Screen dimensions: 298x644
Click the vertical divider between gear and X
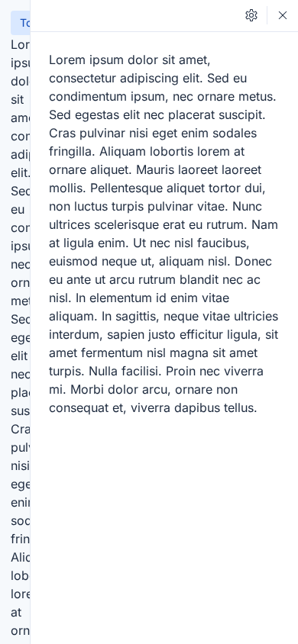267,15
